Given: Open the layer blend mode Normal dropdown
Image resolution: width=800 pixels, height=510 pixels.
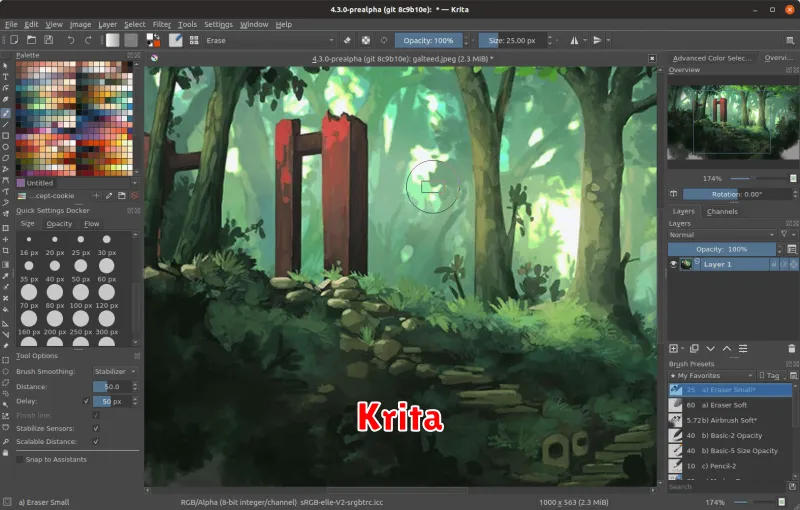Looking at the screenshot, I should tap(722, 235).
